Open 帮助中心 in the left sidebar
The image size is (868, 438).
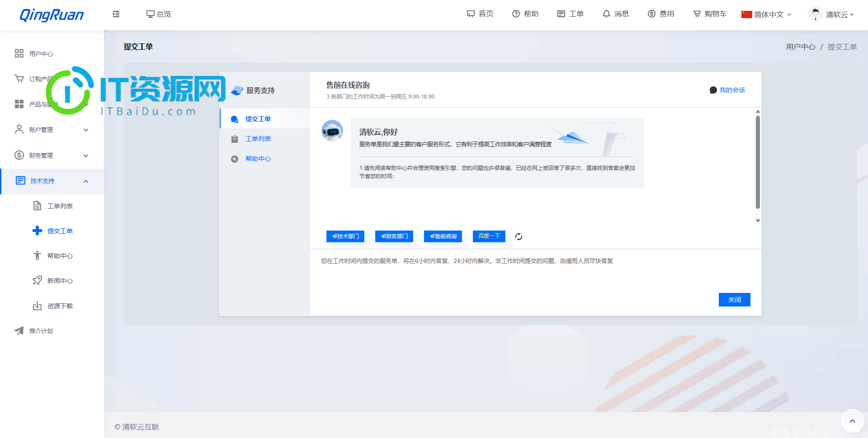tap(60, 256)
